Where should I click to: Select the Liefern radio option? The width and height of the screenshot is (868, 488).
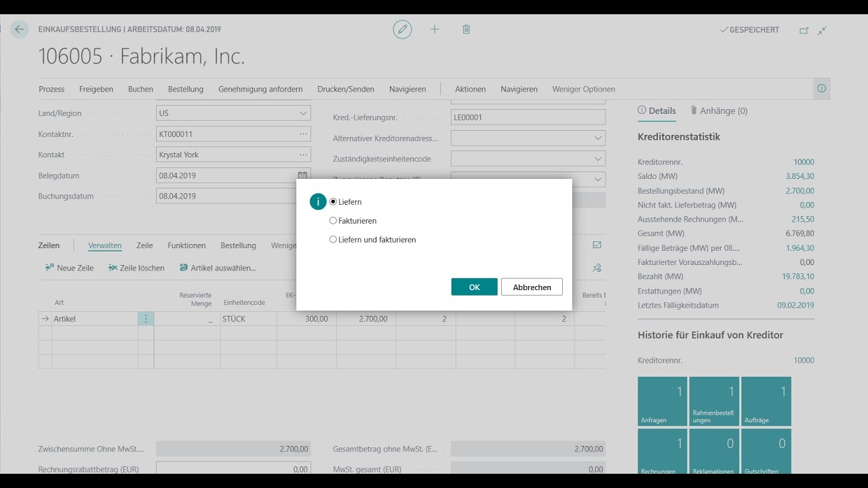333,202
